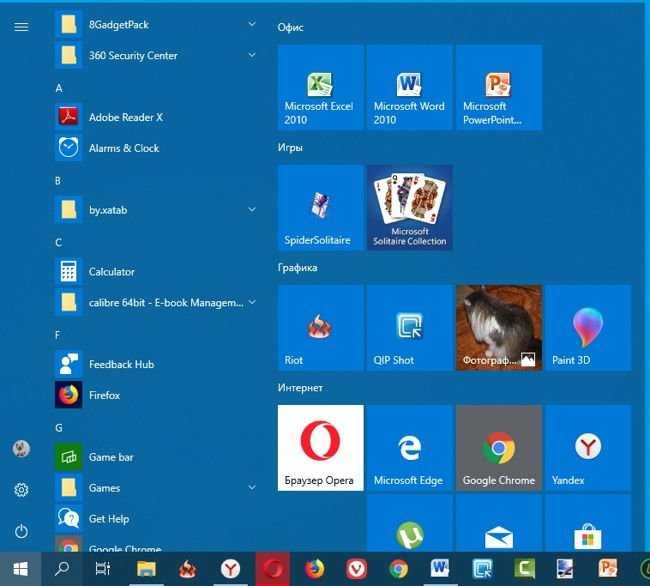Open Adobe Reader X from app list
The height and width of the screenshot is (586, 650).
[x=156, y=117]
